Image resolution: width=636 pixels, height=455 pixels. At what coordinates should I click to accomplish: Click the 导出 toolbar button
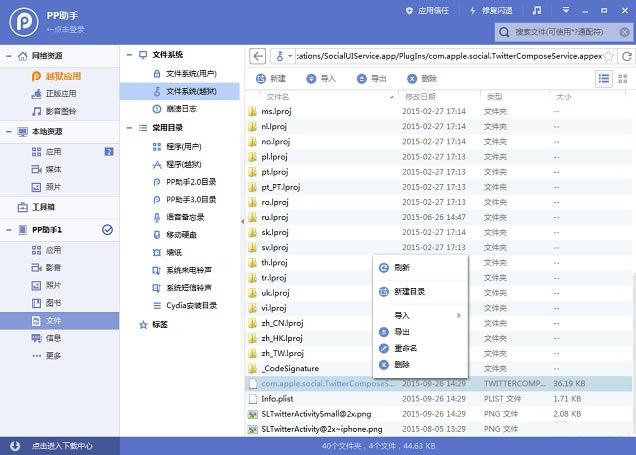pos(371,79)
